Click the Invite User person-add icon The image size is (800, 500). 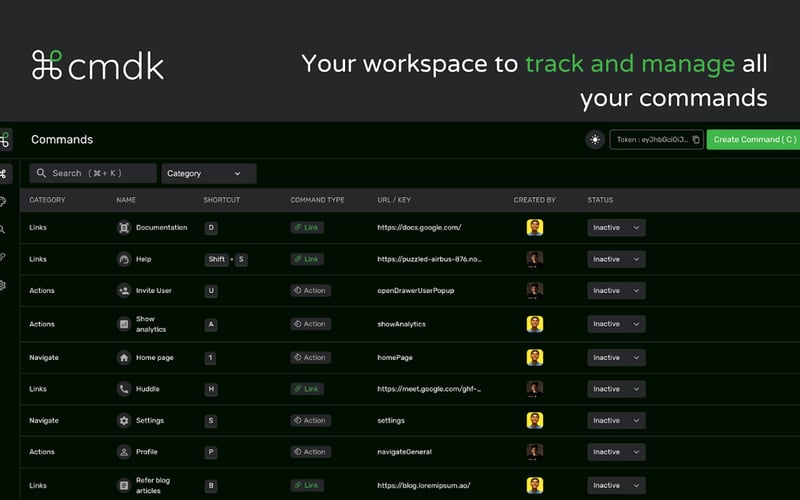pyautogui.click(x=123, y=290)
